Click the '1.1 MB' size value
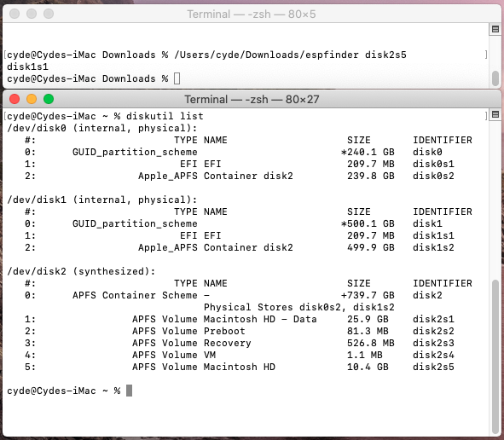 pos(365,355)
